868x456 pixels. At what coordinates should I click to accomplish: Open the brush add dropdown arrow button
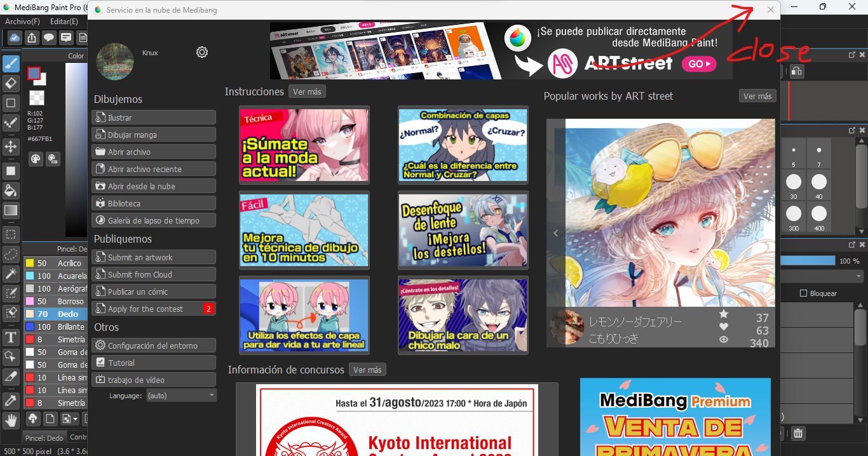69,419
